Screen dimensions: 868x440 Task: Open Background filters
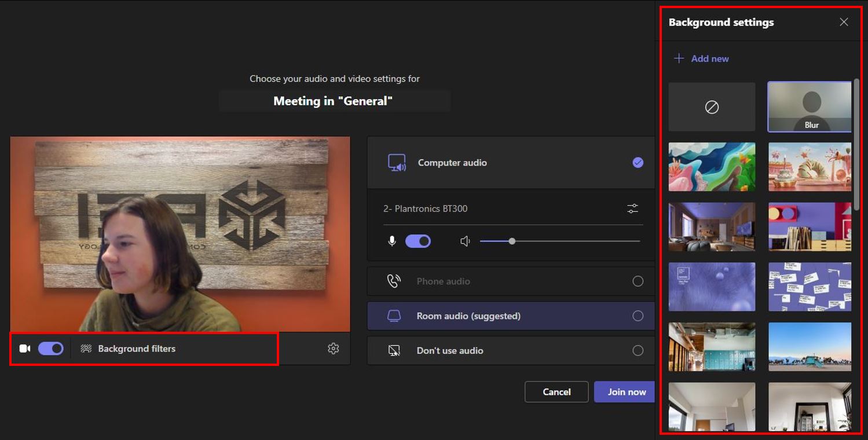[x=128, y=349]
